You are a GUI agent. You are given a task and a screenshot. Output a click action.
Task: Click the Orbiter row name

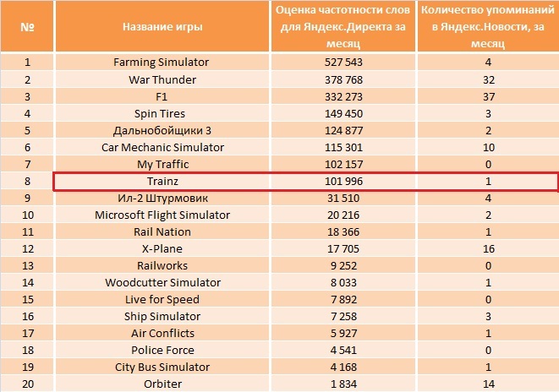click(x=162, y=384)
